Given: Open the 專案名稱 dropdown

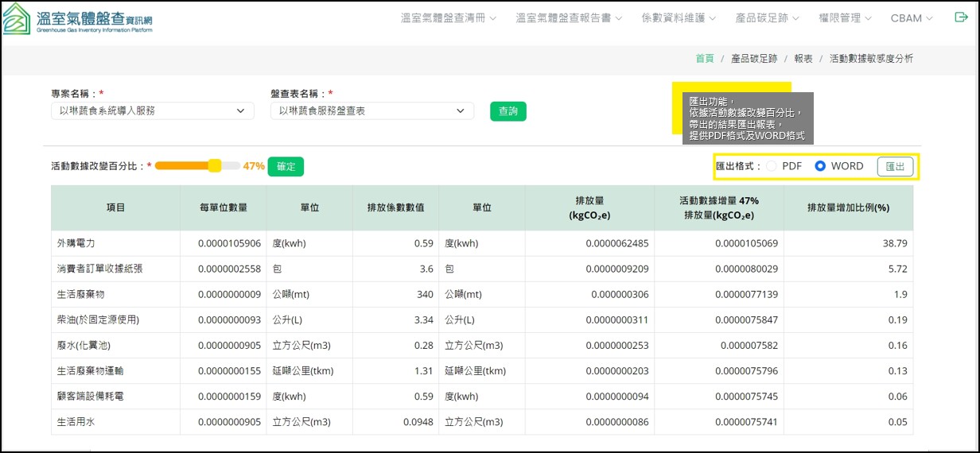Looking at the screenshot, I should 153,111.
